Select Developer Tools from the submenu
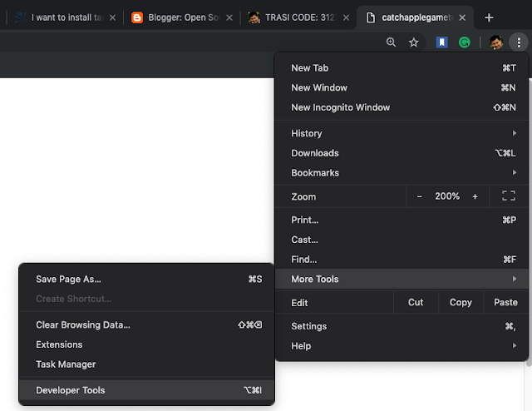The height and width of the screenshot is (411, 532). (71, 389)
